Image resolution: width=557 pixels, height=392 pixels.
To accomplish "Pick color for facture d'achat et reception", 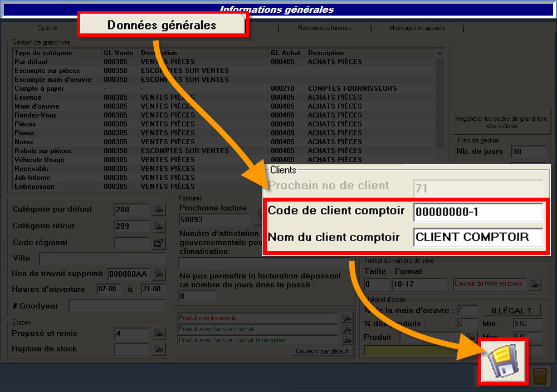I will tap(346, 340).
